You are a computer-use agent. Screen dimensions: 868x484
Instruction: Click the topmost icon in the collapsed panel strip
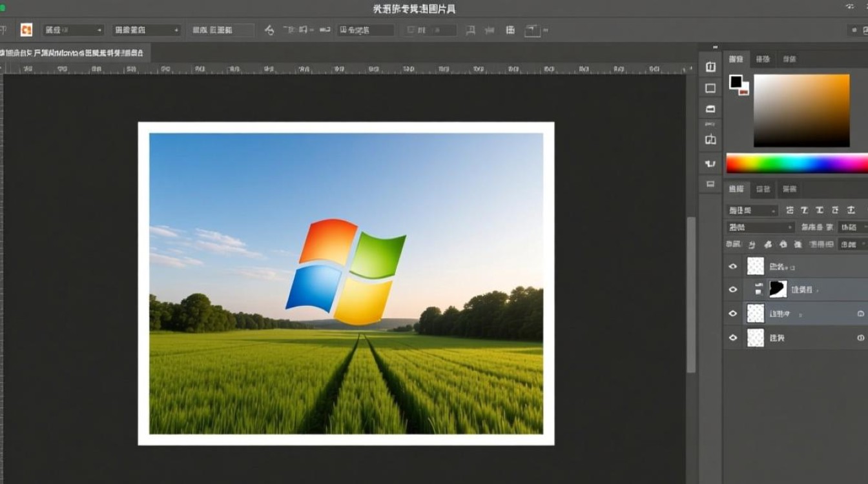(710, 67)
